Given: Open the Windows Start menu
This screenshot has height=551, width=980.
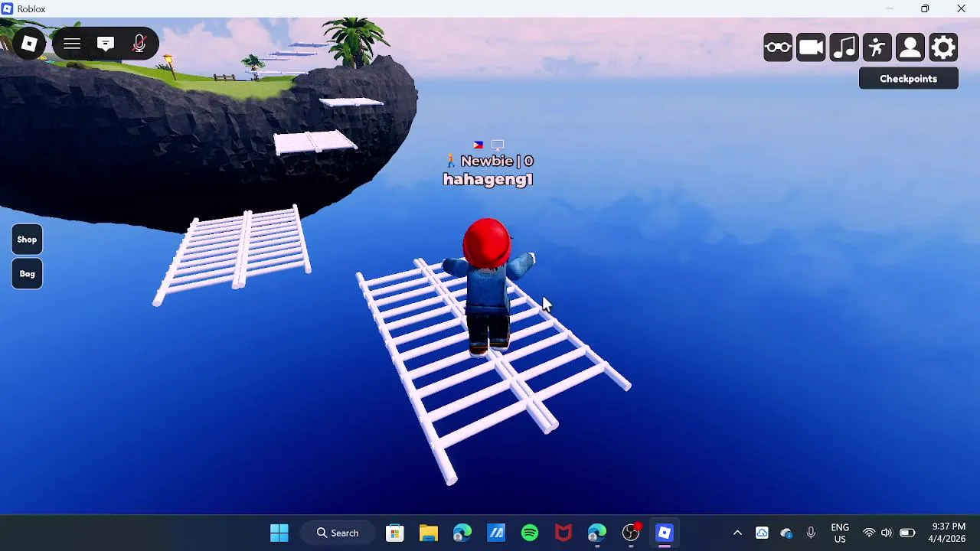Looking at the screenshot, I should pos(279,533).
